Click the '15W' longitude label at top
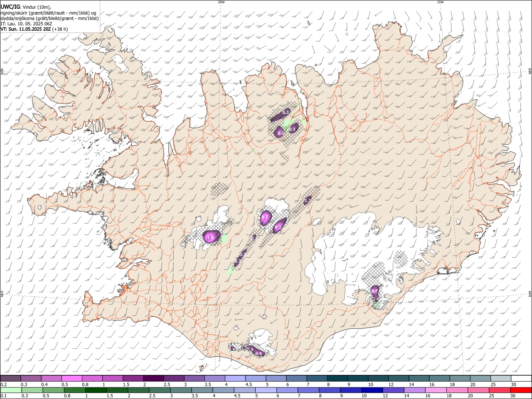This screenshot has height=399, width=532. pyautogui.click(x=440, y=2)
